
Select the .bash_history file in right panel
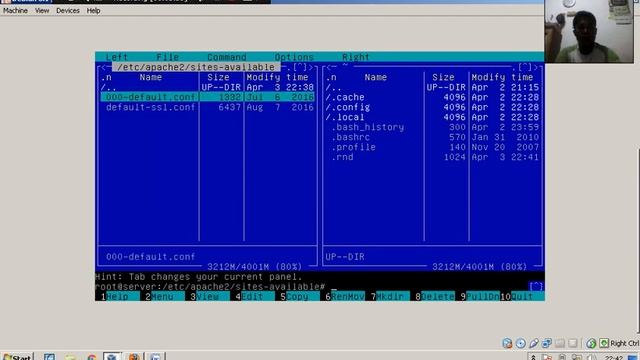point(433,127)
